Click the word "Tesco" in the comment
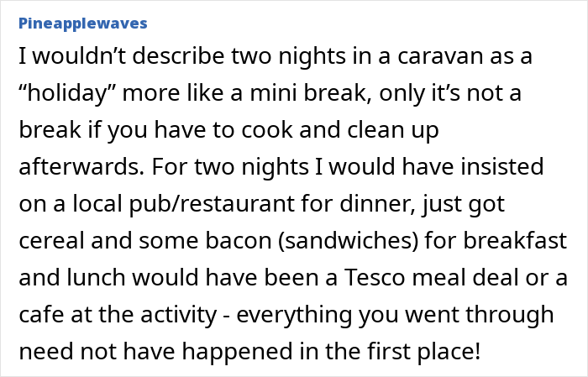588x377 pixels. coord(375,278)
